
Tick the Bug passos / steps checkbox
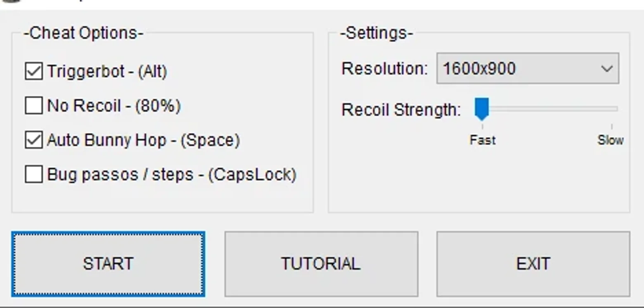(33, 174)
